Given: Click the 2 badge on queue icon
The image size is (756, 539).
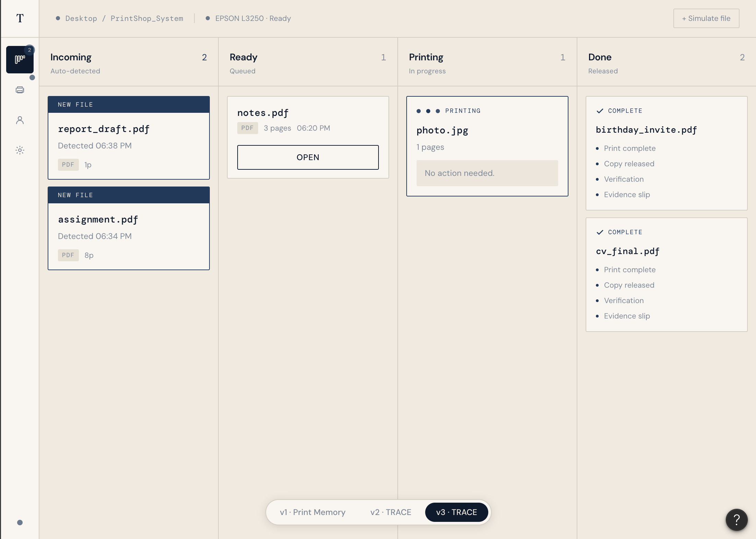Looking at the screenshot, I should tap(29, 50).
